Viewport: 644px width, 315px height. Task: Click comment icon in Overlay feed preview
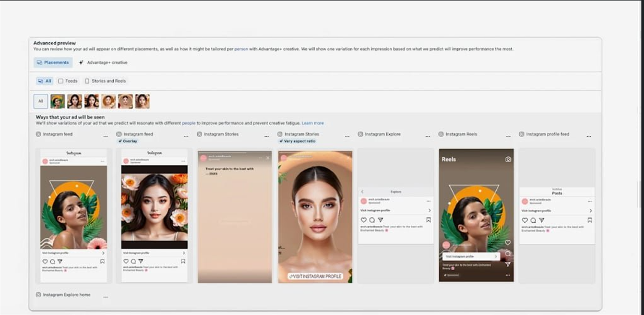coord(133,261)
